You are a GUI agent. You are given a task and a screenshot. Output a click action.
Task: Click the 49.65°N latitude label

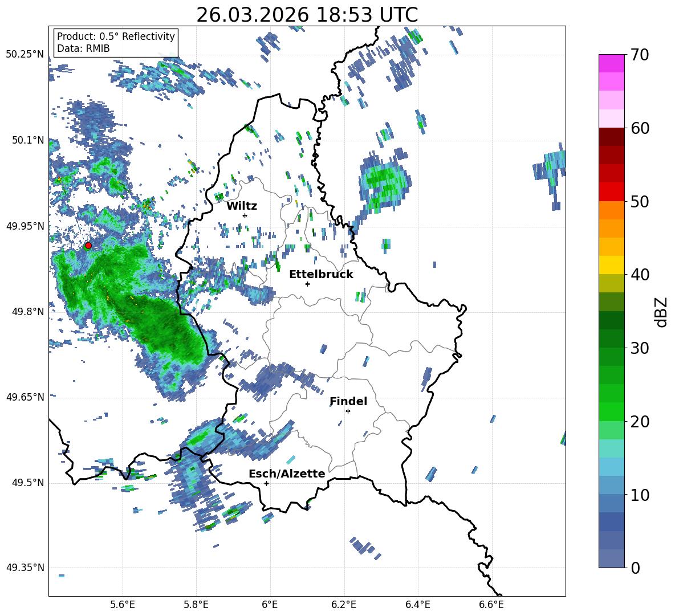[x=25, y=397]
